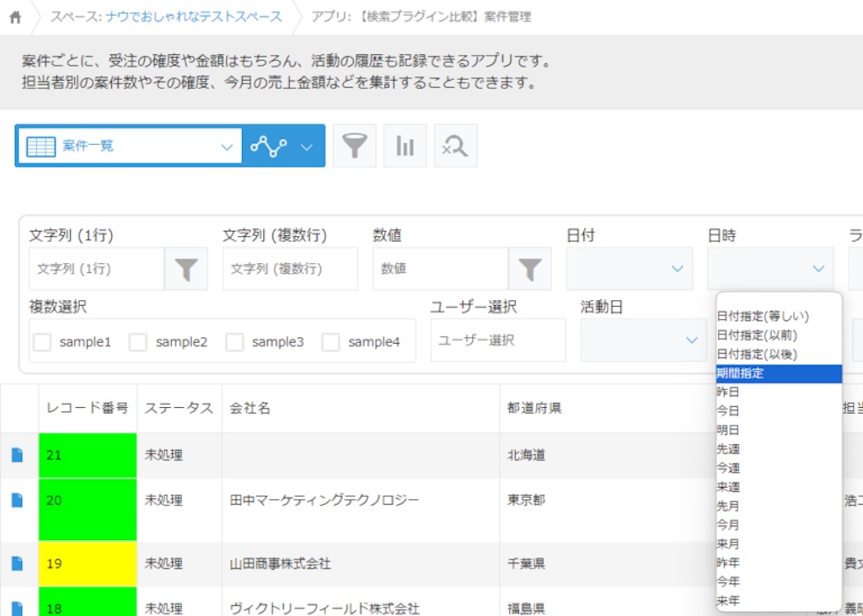Choose 昨日 in the date list
The image size is (863, 616).
[x=779, y=392]
